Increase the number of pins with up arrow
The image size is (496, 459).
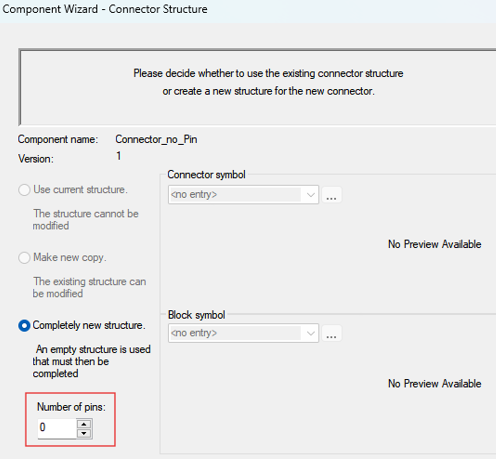(84, 424)
